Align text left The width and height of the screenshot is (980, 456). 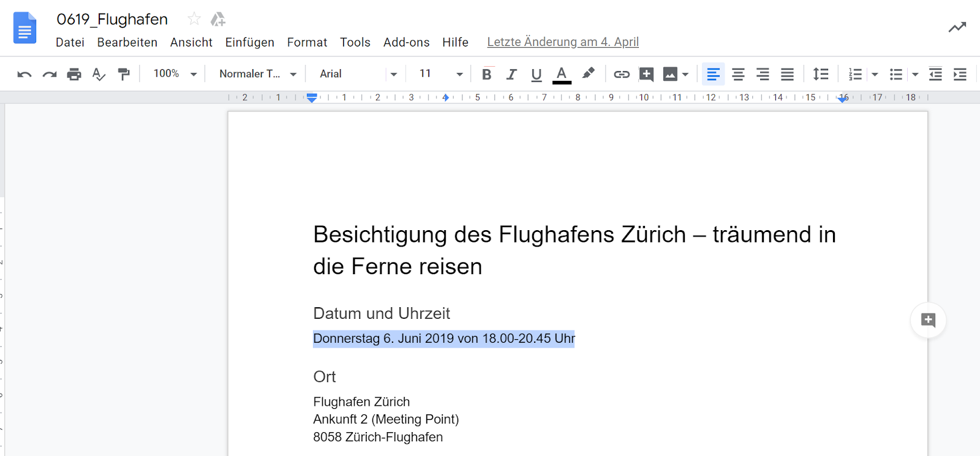[x=713, y=74]
